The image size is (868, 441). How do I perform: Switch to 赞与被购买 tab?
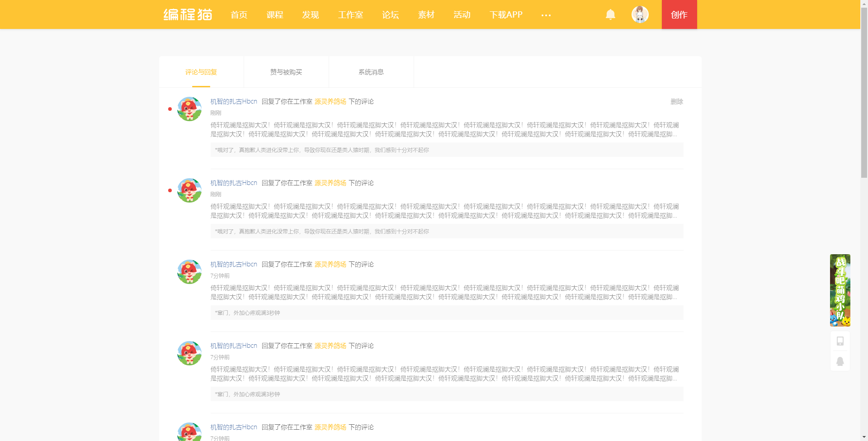pos(286,72)
